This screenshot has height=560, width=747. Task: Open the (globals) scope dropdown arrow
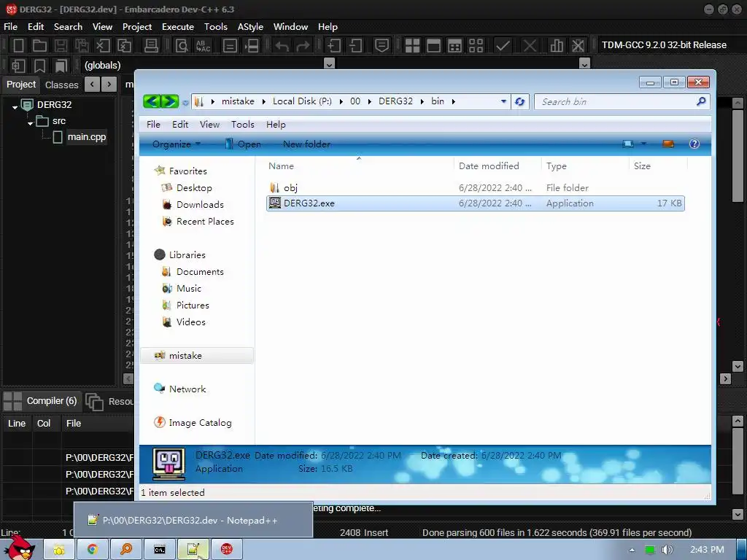[x=329, y=63]
